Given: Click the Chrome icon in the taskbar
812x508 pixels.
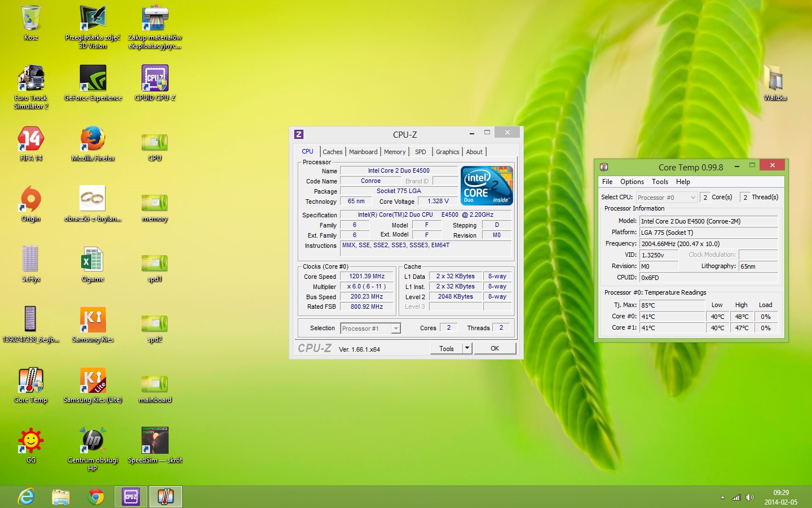Looking at the screenshot, I should (96, 497).
